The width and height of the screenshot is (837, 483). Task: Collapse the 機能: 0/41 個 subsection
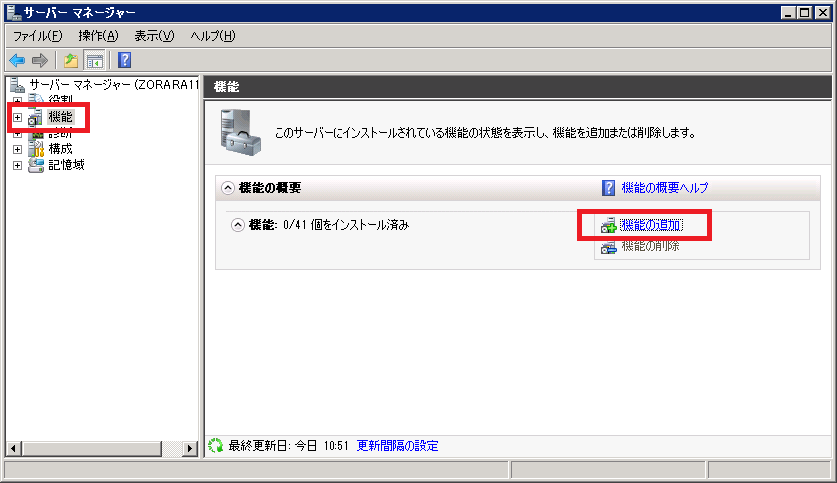[x=238, y=225]
